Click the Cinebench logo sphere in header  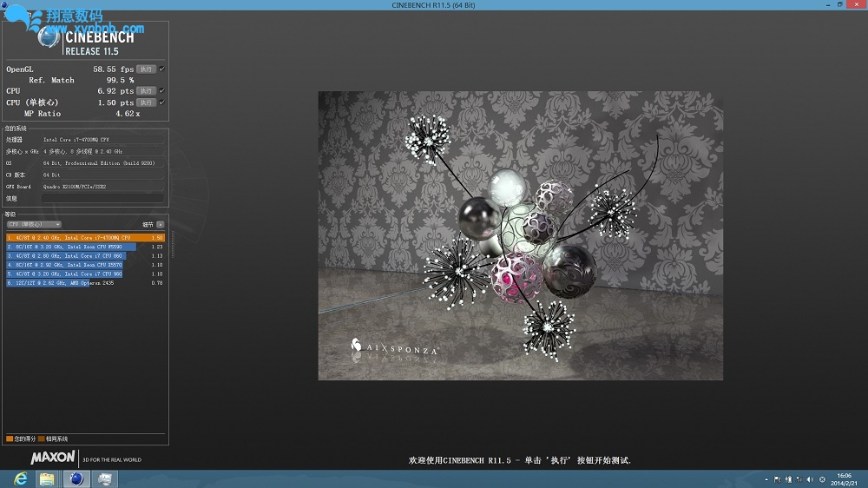(x=49, y=36)
